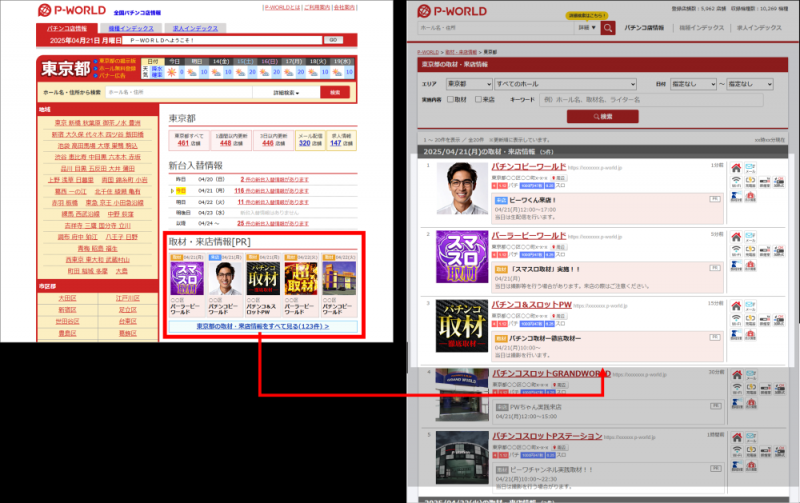Image resolution: width=800 pixels, height=503 pixels.
Task: Focus the キーワード input field
Action: pos(651,100)
